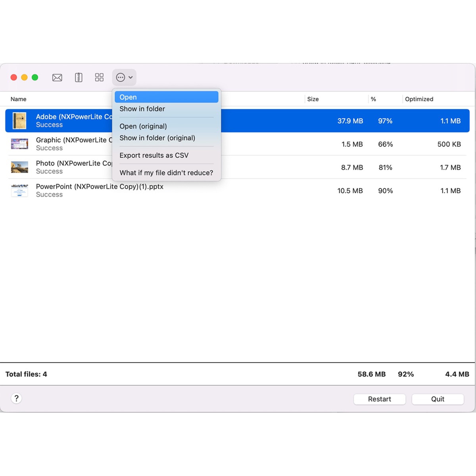Click the yellow minimize window button
The image size is (476, 476).
[x=24, y=78]
